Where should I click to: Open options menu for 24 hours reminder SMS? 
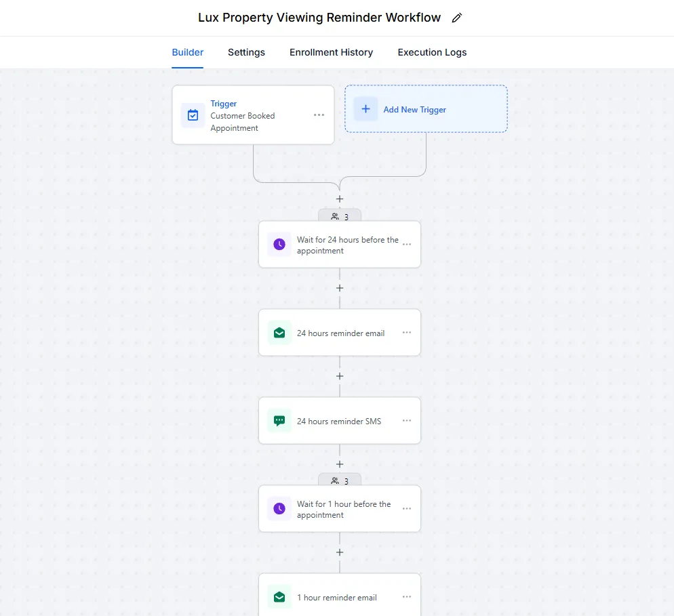pyautogui.click(x=407, y=421)
